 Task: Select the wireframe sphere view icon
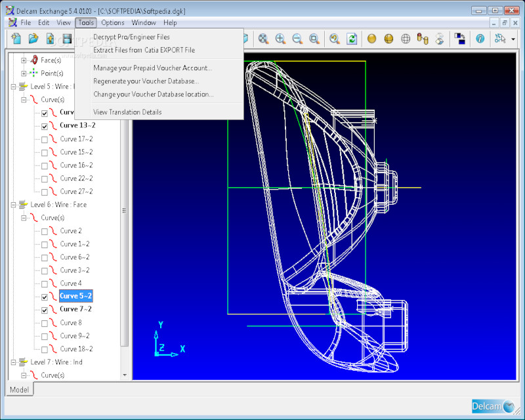tap(406, 39)
